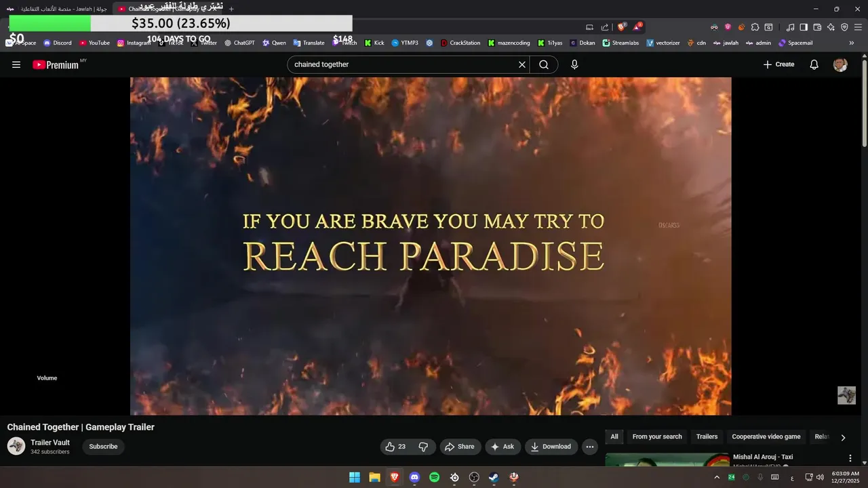Image resolution: width=868 pixels, height=488 pixels.
Task: Click the Create button
Action: pos(778,64)
